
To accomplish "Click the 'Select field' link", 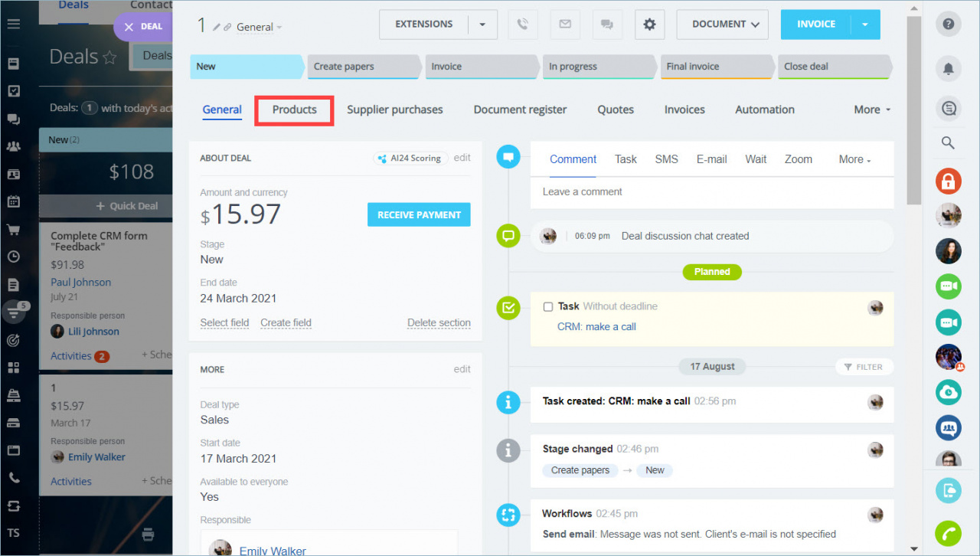I will pyautogui.click(x=224, y=323).
